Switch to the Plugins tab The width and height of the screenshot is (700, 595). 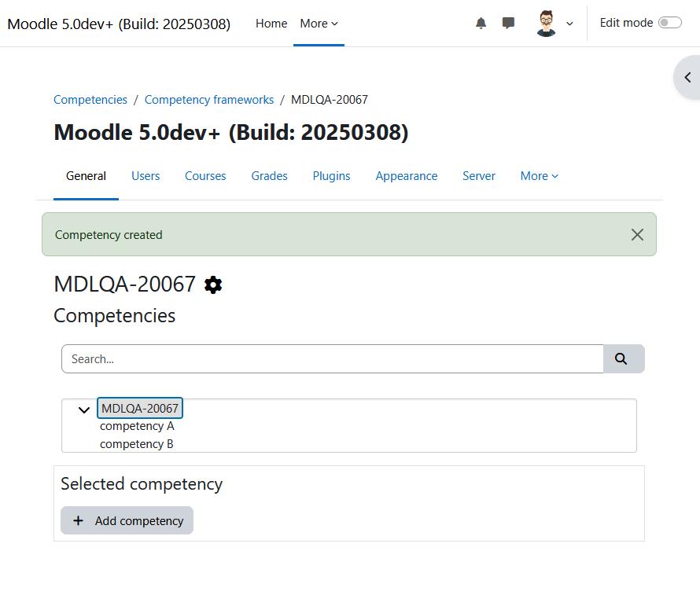click(331, 176)
